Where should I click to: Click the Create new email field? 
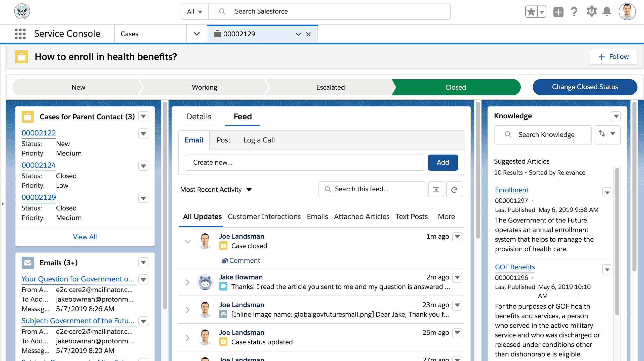pos(304,162)
